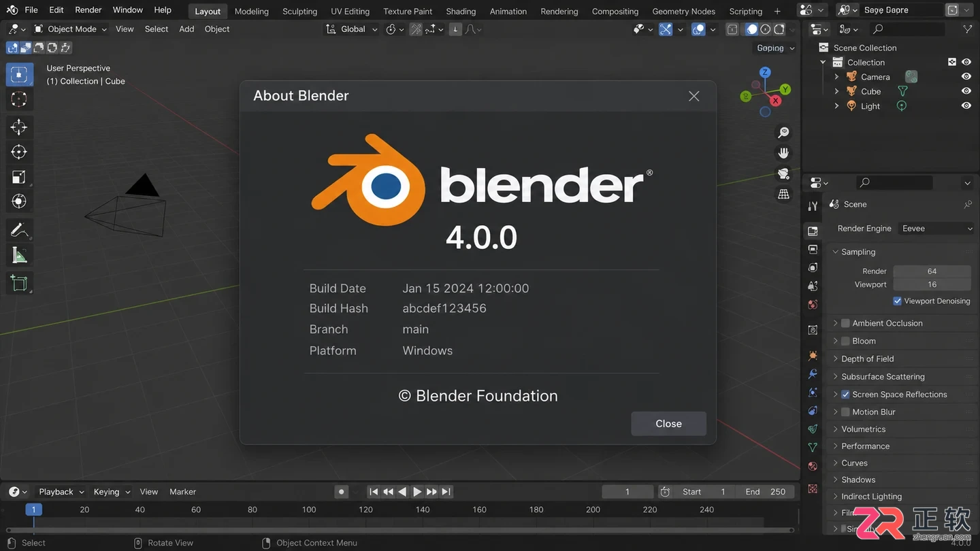Switch perspective/orthographic with the grid icon
Viewport: 980px width, 551px height.
point(784,194)
